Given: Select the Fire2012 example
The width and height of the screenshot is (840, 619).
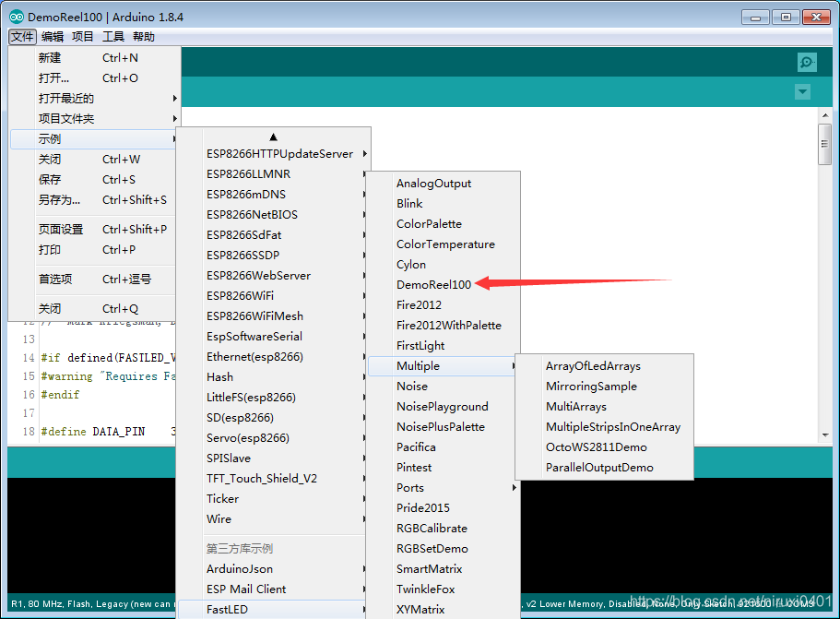Looking at the screenshot, I should pos(444,305).
